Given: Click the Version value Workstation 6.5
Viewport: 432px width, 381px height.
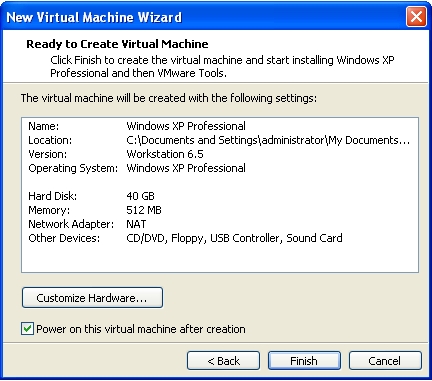Looking at the screenshot, I should click(165, 154).
